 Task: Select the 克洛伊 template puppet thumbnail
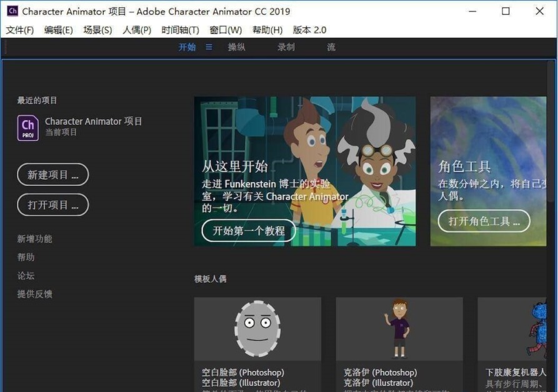399,329
